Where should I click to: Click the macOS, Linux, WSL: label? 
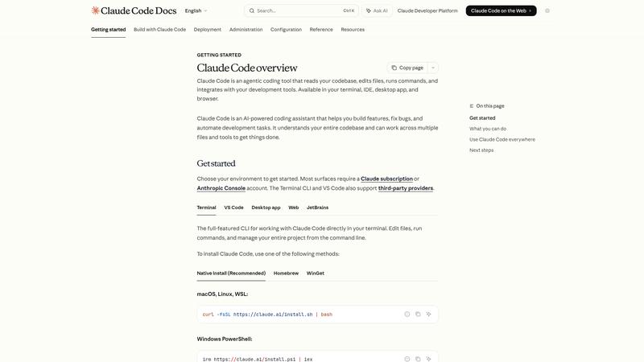click(x=222, y=294)
